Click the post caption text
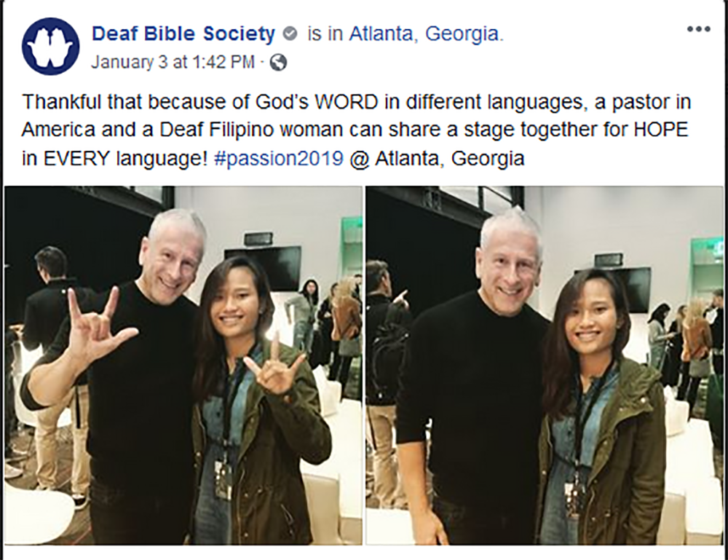728x560 pixels. (356, 130)
